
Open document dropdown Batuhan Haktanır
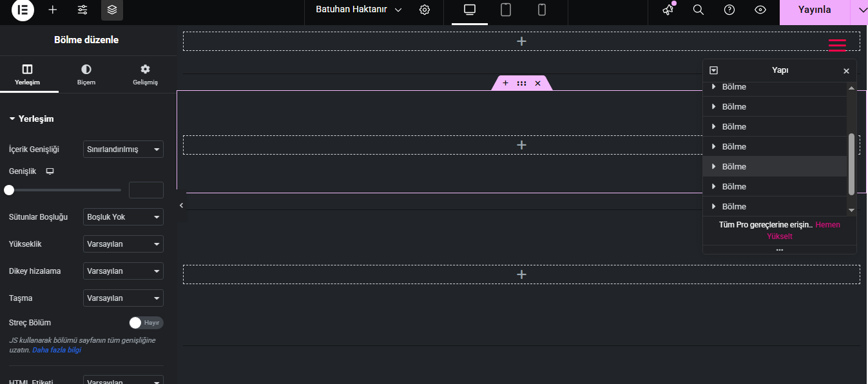coord(358,10)
